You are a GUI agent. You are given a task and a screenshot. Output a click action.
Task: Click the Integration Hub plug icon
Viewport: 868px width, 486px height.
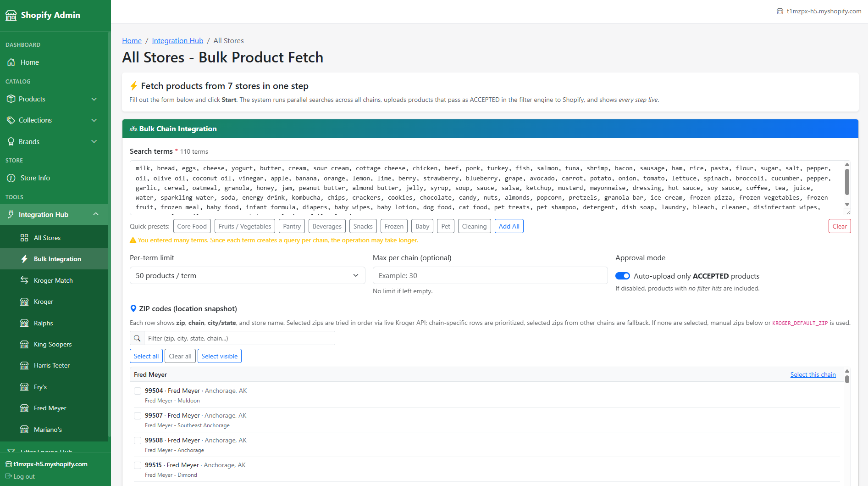click(11, 214)
